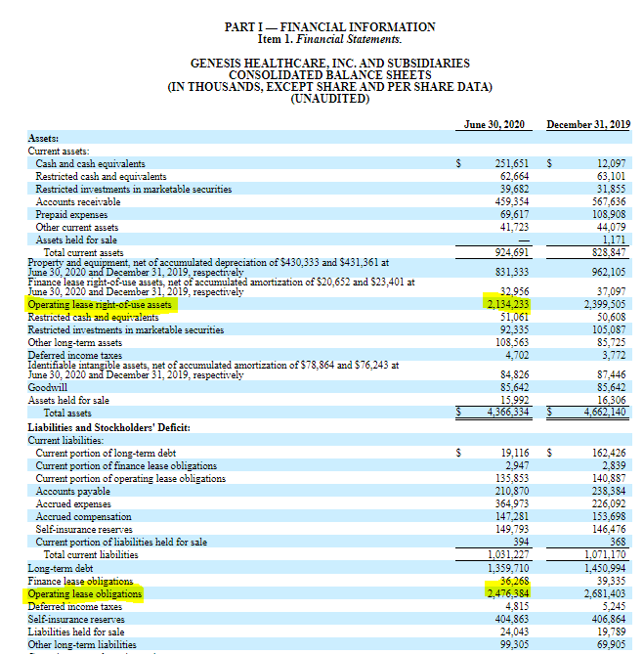
Task: Select the 'Liabilities held for sale' label
Action: (x=76, y=632)
